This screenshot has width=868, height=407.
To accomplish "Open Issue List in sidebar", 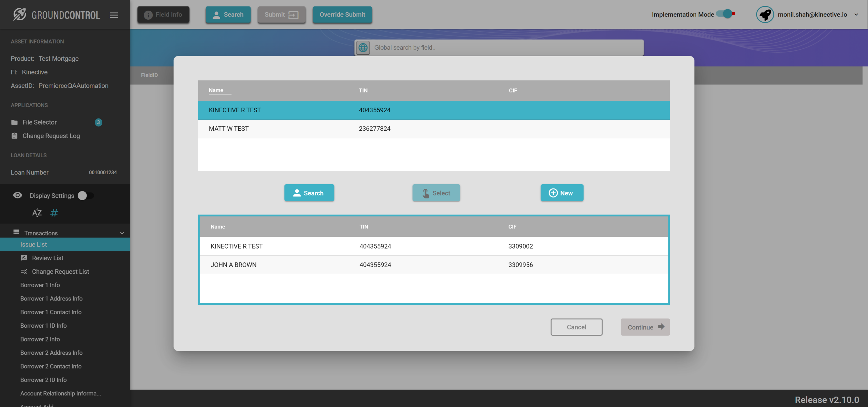I will click(x=33, y=245).
